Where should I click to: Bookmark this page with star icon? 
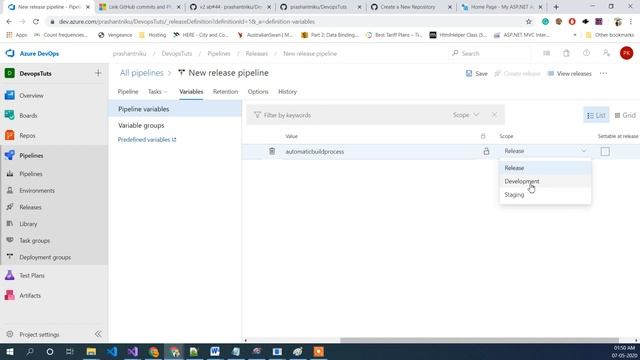pyautogui.click(x=529, y=22)
